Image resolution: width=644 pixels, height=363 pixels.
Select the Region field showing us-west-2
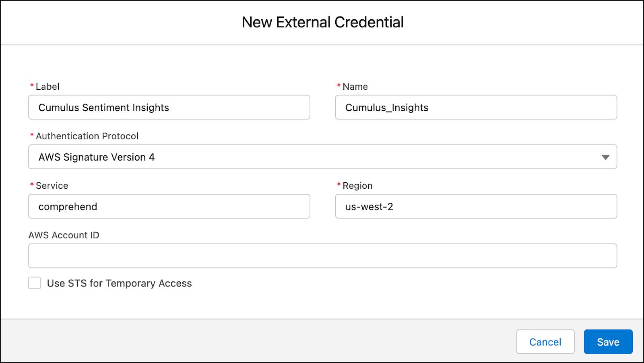click(476, 206)
